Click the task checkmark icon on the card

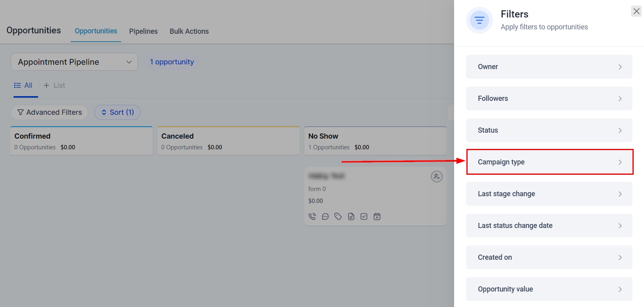[364, 216]
